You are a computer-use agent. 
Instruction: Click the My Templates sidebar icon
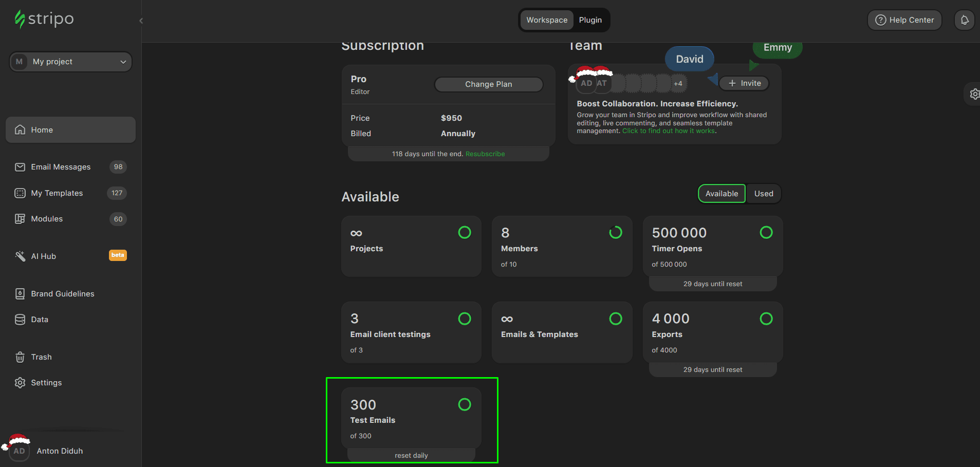(20, 193)
